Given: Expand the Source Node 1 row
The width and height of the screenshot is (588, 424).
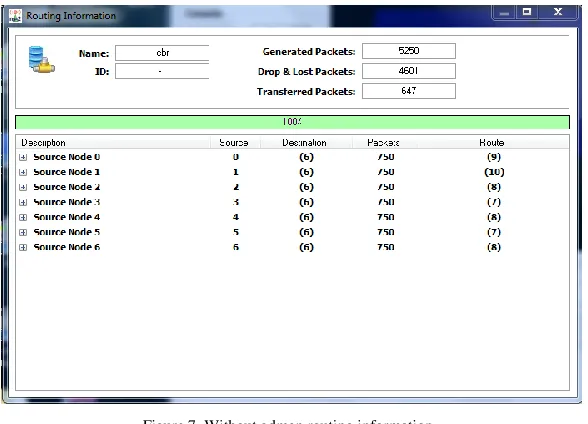Looking at the screenshot, I should (x=23, y=172).
